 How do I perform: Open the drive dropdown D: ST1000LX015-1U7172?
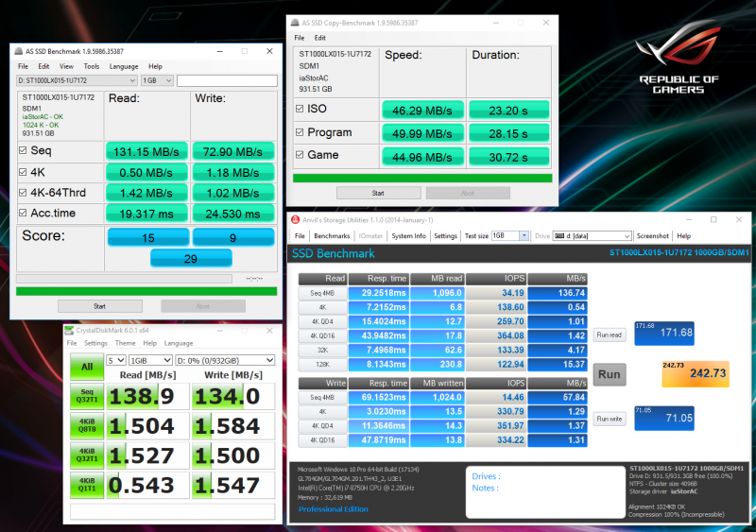[x=77, y=80]
